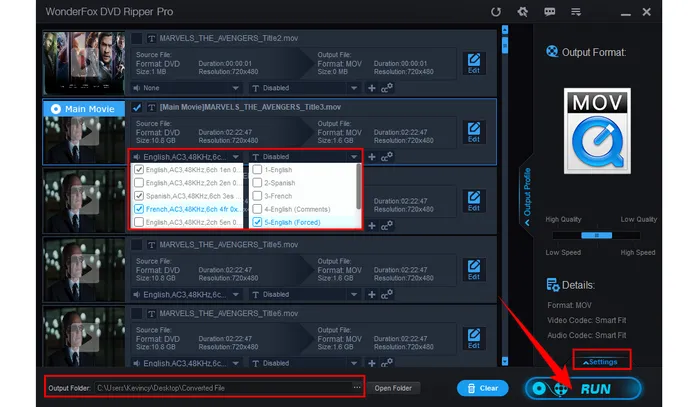Viewport: 700px width, 407px height.
Task: Uncheck Spanish AC3 6ch audio track
Action: click(139, 196)
